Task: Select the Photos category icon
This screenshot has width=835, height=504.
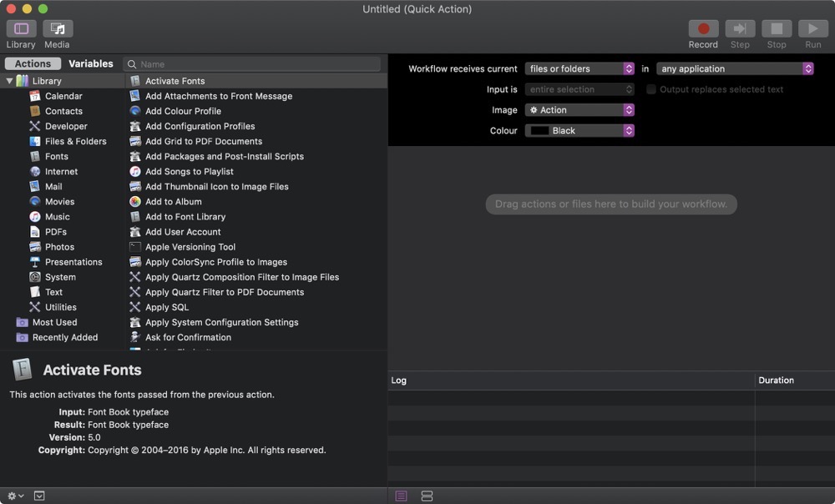Action: [34, 247]
